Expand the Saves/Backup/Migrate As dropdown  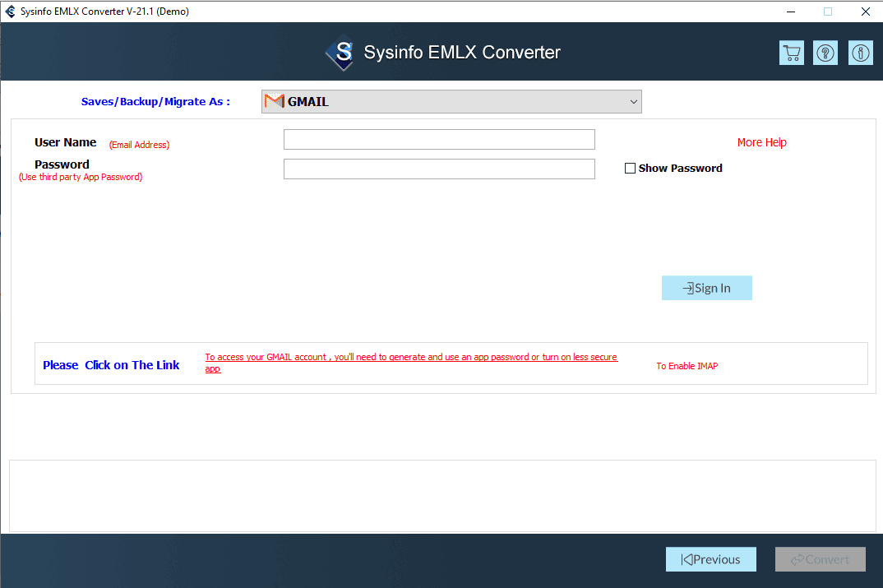pyautogui.click(x=451, y=101)
